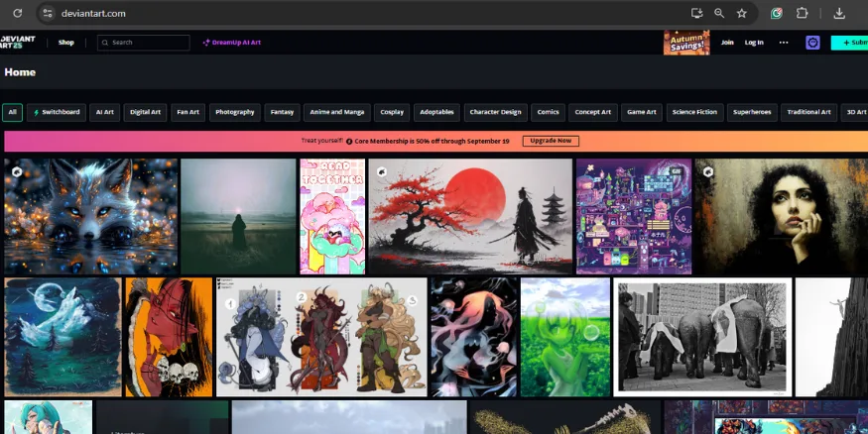Click the Autumn Savings banner
This screenshot has height=434, width=868.
tap(686, 43)
